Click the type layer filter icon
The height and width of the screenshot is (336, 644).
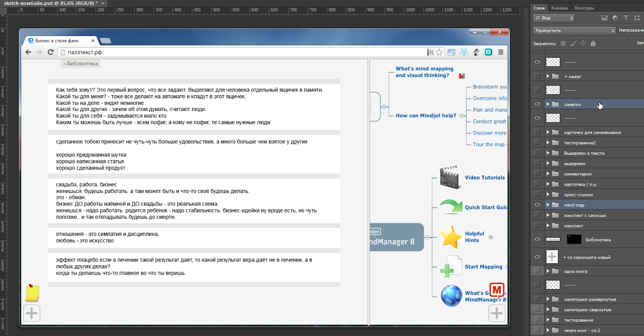coord(626,18)
